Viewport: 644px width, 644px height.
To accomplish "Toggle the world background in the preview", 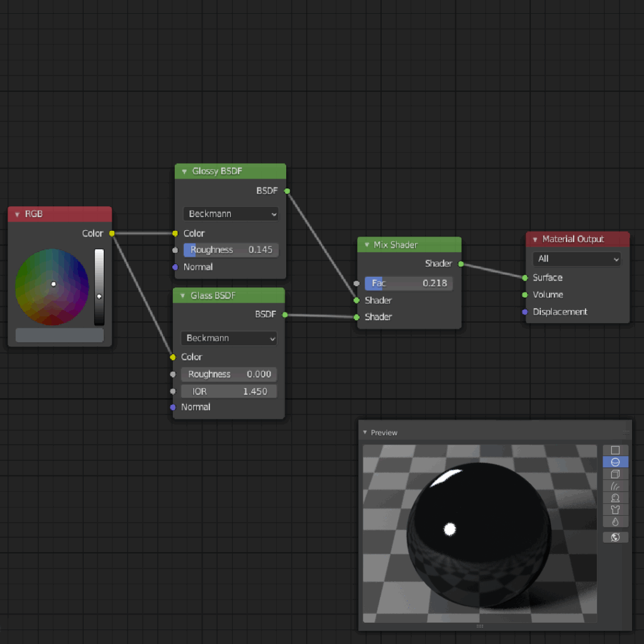I will tap(615, 536).
